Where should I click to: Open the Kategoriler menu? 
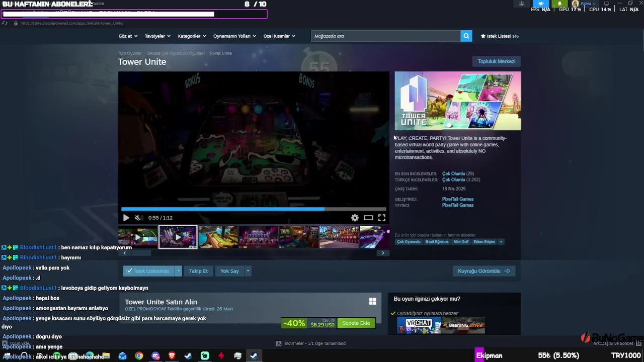point(192,36)
